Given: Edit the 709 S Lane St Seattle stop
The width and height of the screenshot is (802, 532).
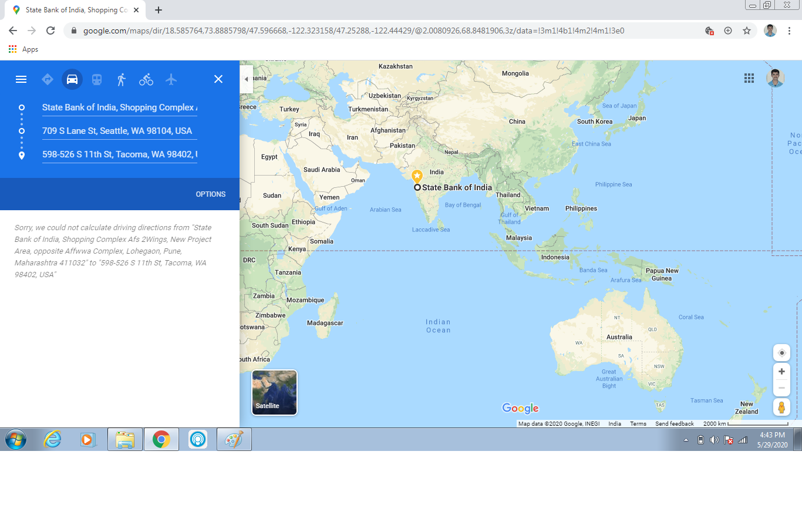Looking at the screenshot, I should click(x=120, y=131).
